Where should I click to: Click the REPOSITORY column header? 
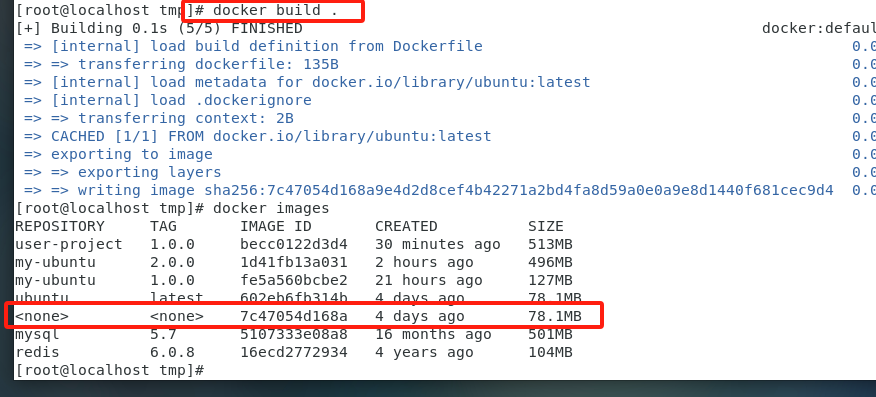tap(60, 226)
